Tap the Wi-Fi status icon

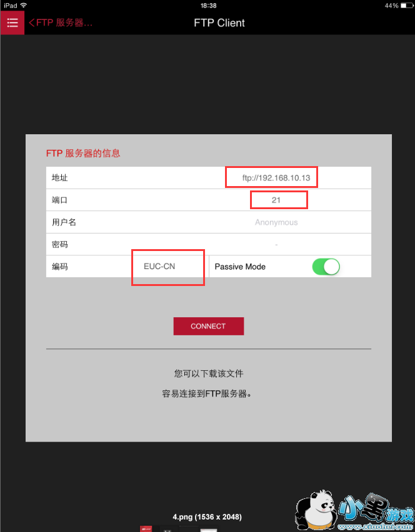[x=23, y=6]
